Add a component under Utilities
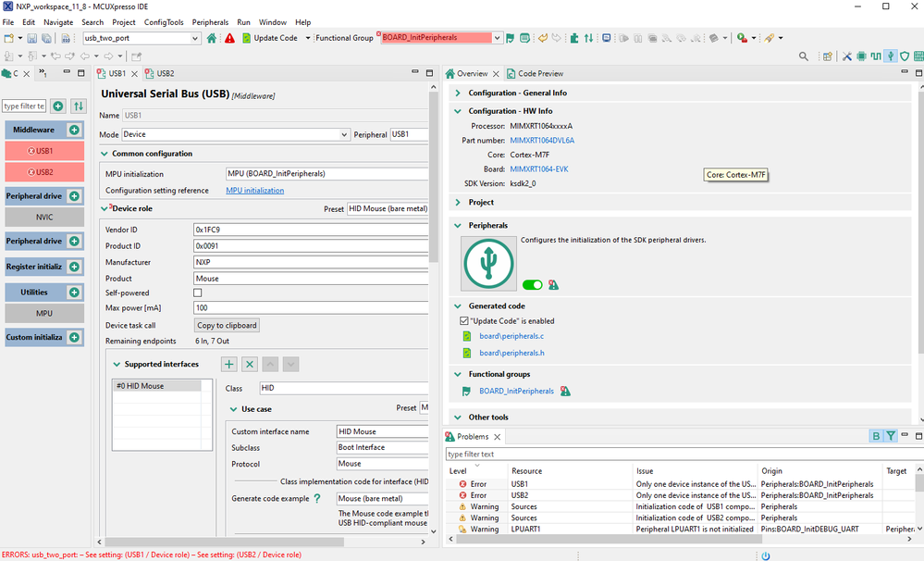The width and height of the screenshot is (924, 561). pos(74,292)
